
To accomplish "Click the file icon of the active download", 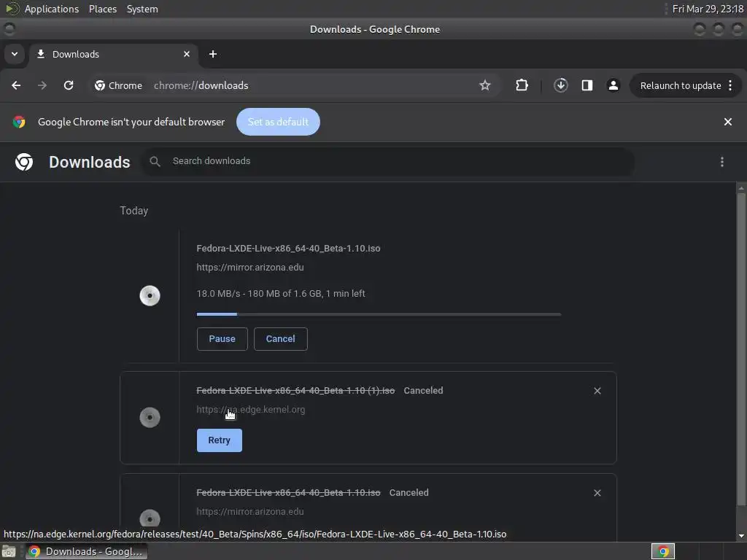I will tap(150, 296).
